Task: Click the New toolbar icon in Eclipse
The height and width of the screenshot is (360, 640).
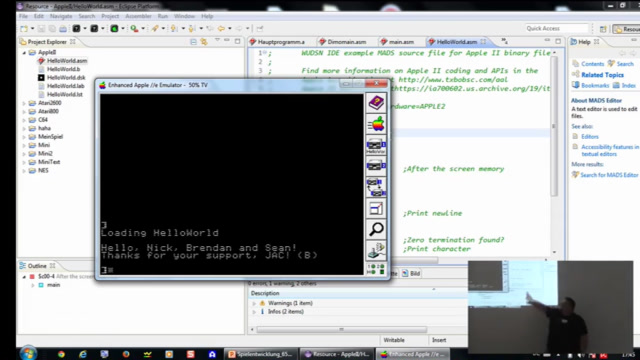Action: tap(24, 29)
